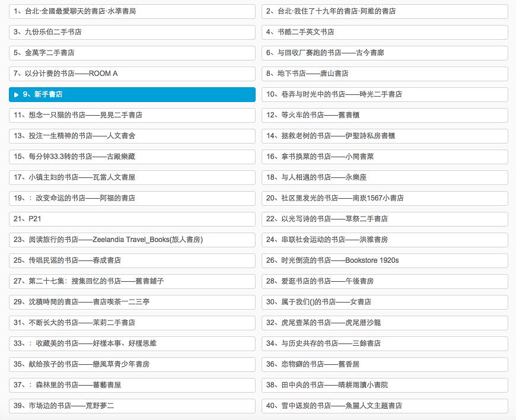Open episode 19 阿福的書店

coord(132,198)
